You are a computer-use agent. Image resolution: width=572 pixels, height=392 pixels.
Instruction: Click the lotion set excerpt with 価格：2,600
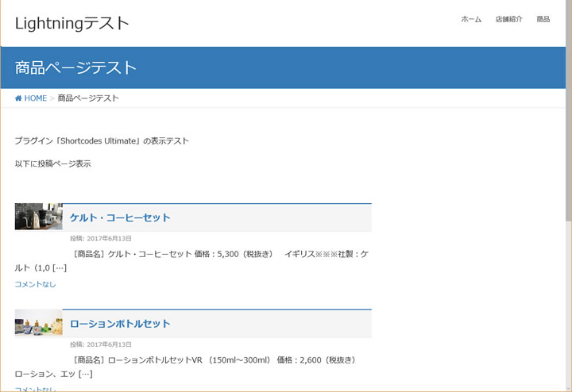point(185,367)
